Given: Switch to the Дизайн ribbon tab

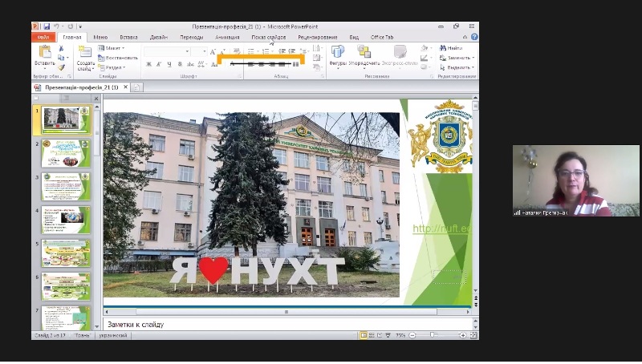Looking at the screenshot, I should point(158,37).
